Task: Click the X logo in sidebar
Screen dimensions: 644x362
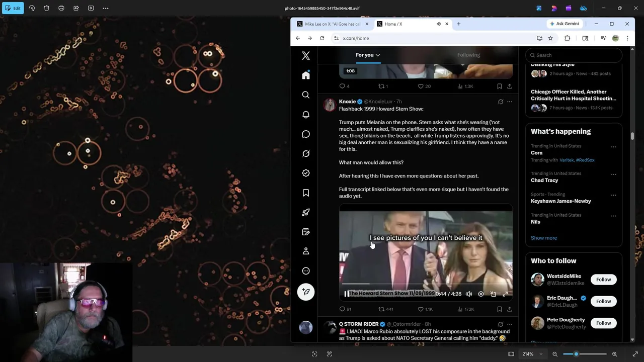Action: click(306, 56)
